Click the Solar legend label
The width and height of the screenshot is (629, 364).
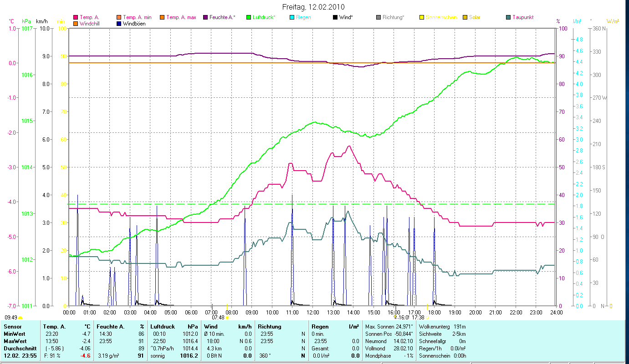(474, 17)
